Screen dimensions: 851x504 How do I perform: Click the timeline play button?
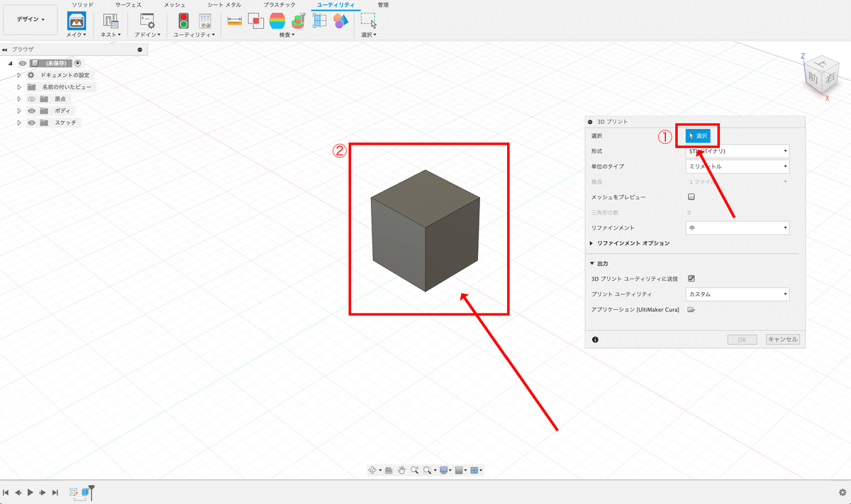click(30, 492)
